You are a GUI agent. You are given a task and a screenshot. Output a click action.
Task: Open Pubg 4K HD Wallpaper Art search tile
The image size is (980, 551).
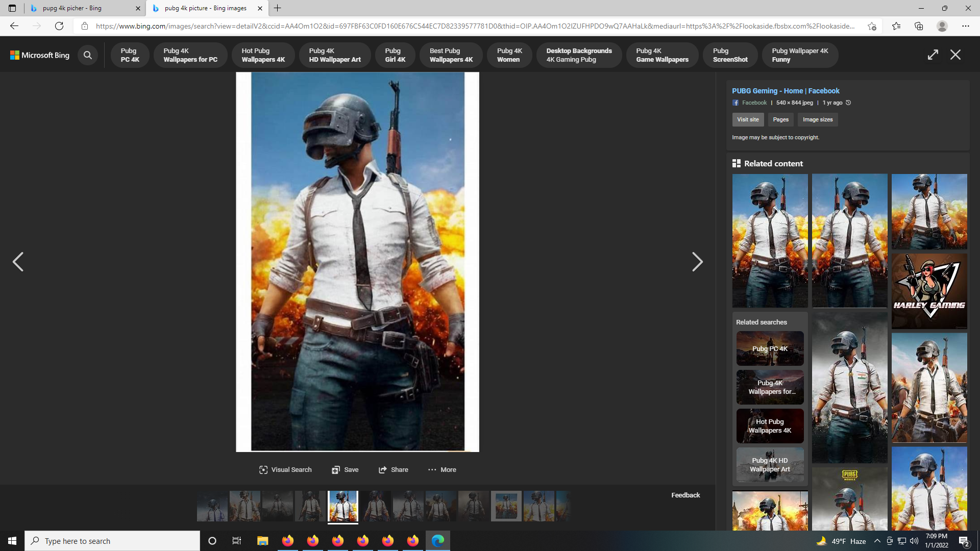(x=770, y=465)
